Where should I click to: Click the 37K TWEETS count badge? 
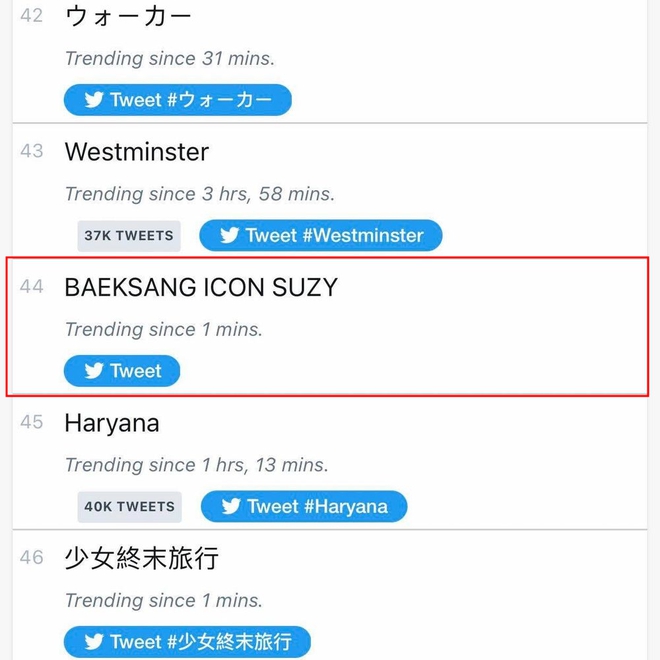[x=129, y=236]
